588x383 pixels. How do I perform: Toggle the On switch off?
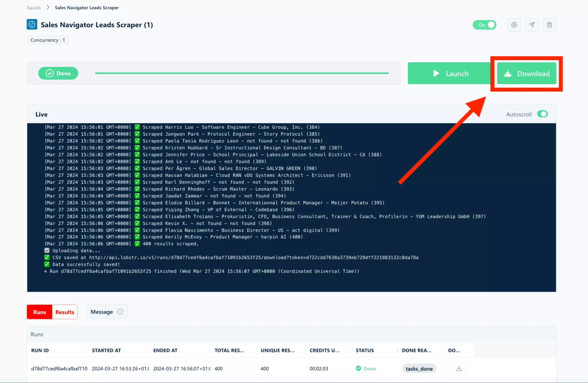coord(484,25)
